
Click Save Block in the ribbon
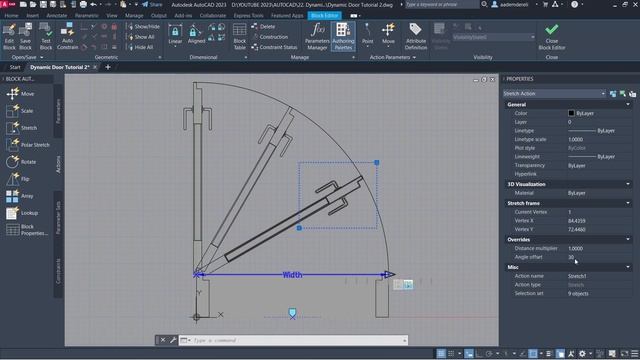tap(25, 37)
